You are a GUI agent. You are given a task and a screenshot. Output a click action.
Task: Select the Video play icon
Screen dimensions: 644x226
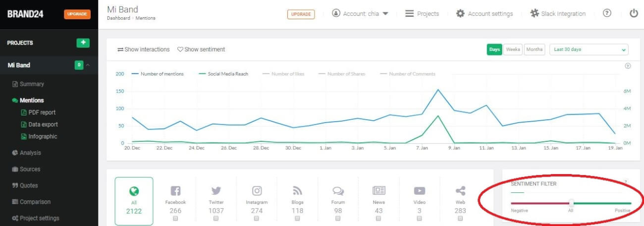(x=419, y=191)
